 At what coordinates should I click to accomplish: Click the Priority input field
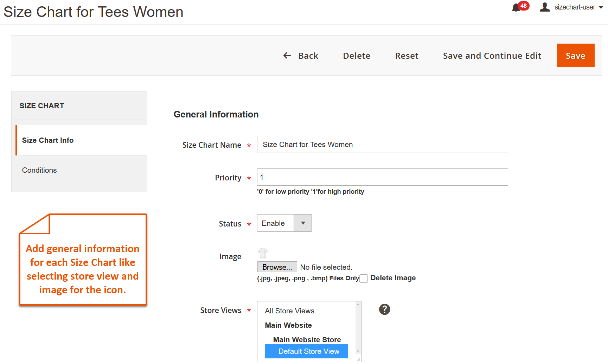[383, 177]
